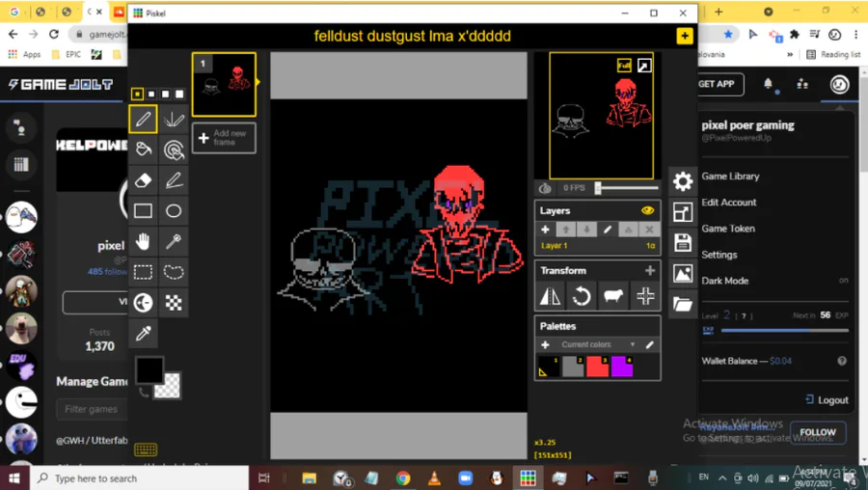Select the Paint bucket tool
Viewport: 868px width, 490px height.
pyautogui.click(x=143, y=150)
